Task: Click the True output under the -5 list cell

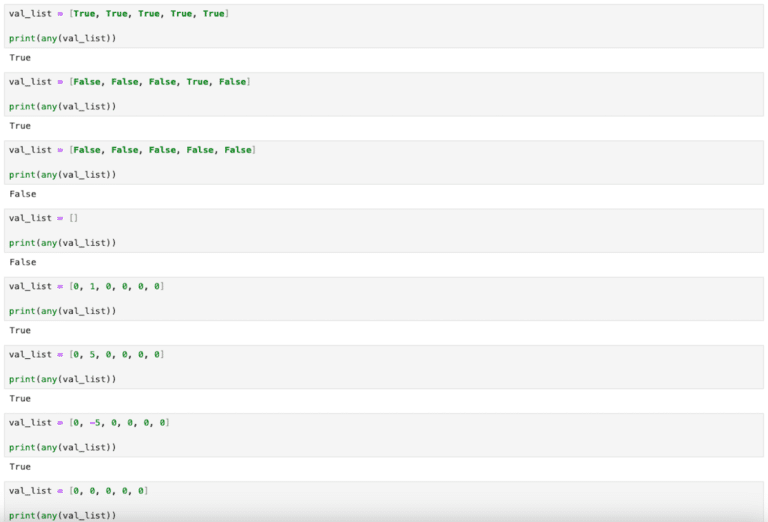Action: pos(20,467)
